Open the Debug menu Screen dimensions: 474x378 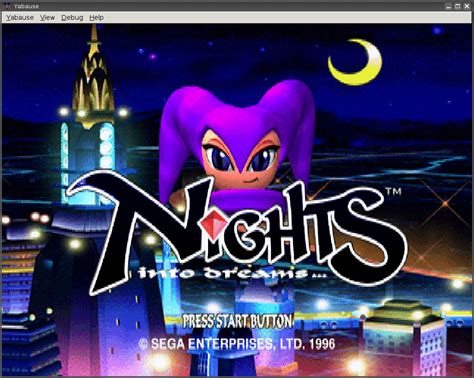[72, 18]
